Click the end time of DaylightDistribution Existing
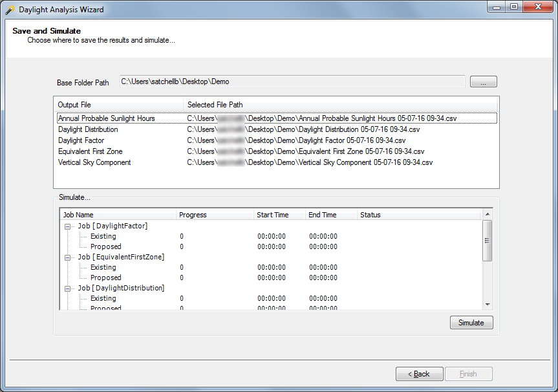Viewport: 558px width, 392px height. coord(323,298)
